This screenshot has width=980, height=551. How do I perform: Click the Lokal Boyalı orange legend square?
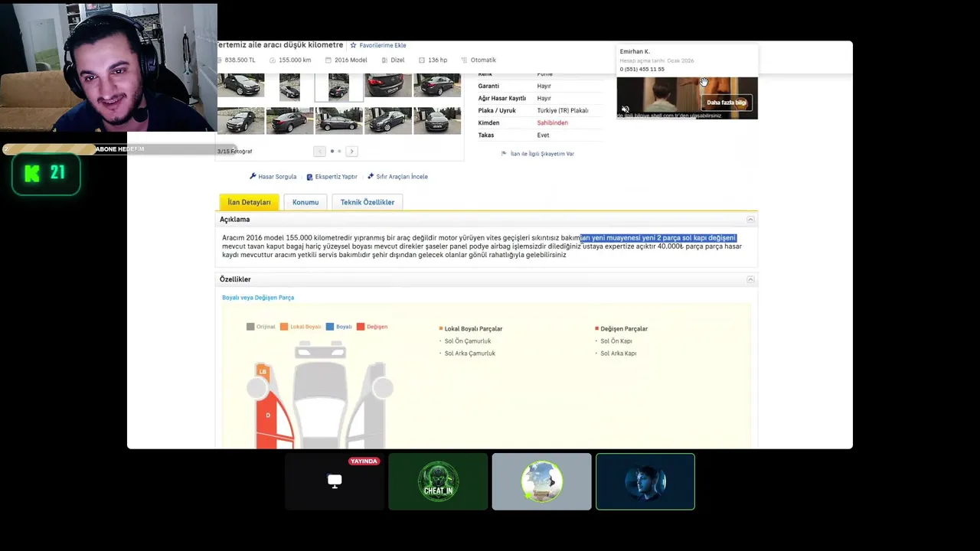pos(284,327)
